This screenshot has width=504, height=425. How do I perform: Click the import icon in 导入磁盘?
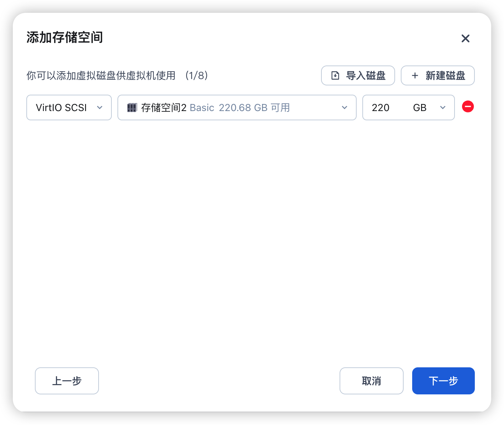(x=335, y=75)
